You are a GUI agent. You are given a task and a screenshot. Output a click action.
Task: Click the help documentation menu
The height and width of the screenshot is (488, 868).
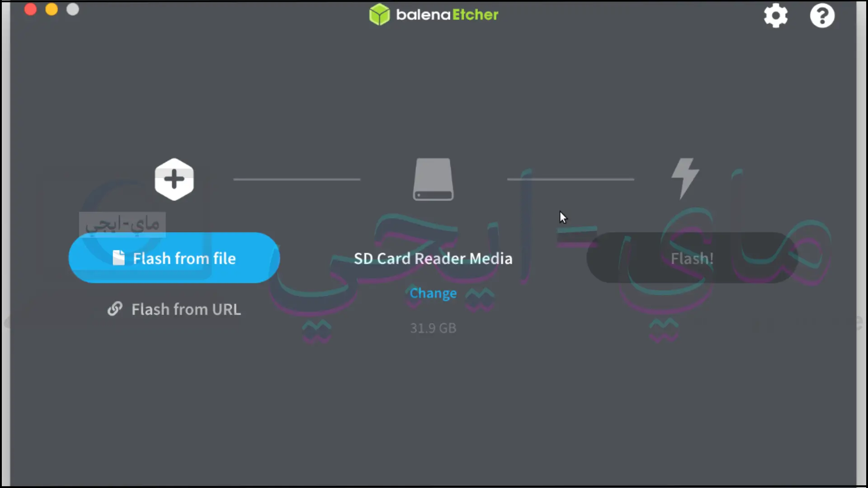[823, 15]
